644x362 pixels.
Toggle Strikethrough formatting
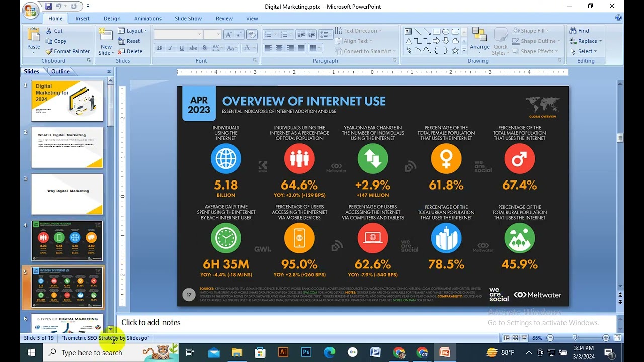coord(193,48)
